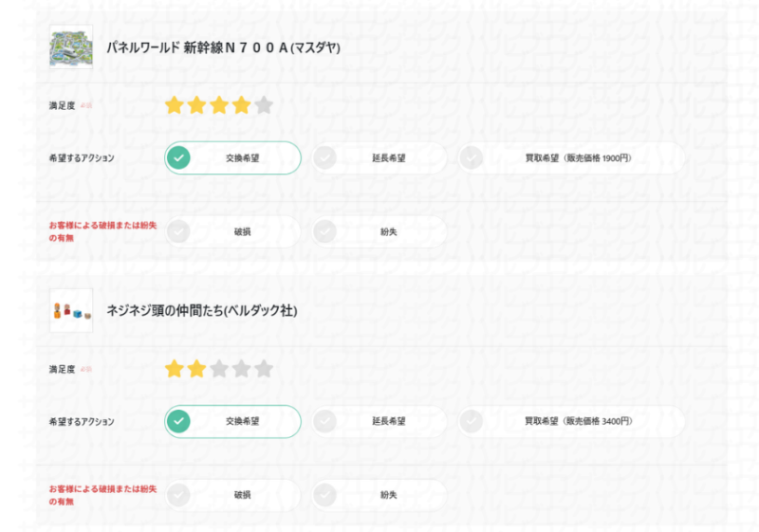Set Shinkansen N700A satisfaction to one star

(x=175, y=105)
